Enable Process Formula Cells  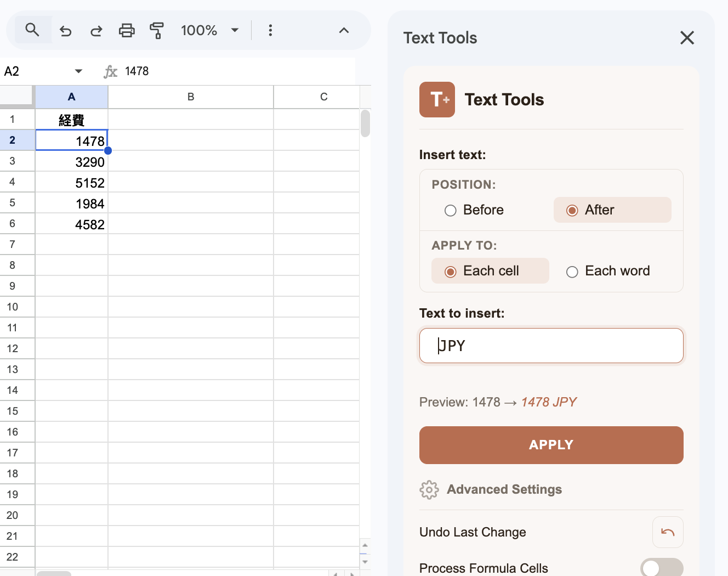pos(661,568)
